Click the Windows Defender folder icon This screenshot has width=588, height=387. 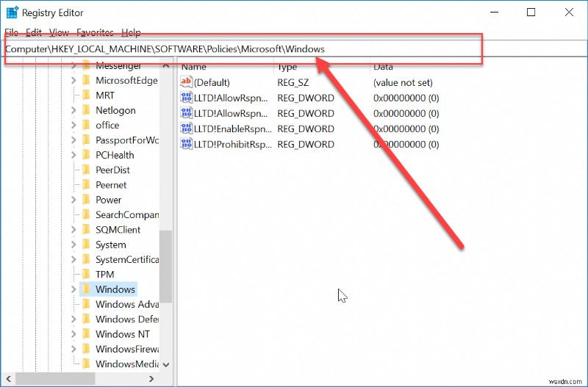(x=86, y=319)
